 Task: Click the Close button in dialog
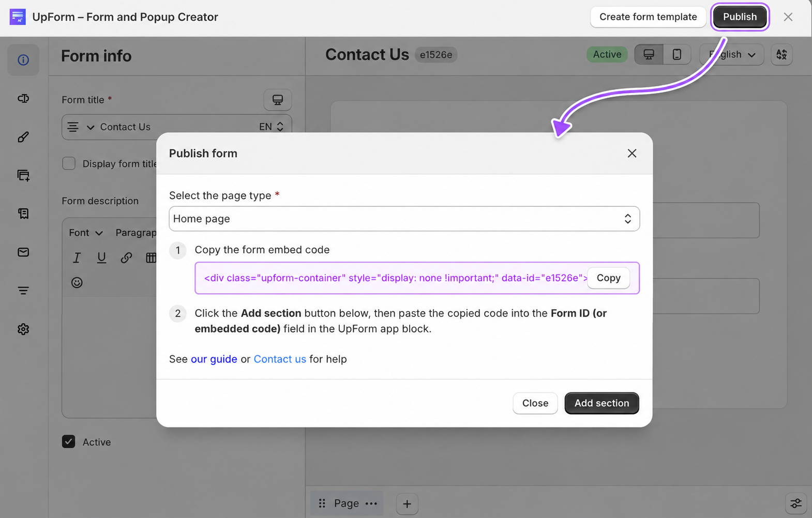tap(535, 403)
